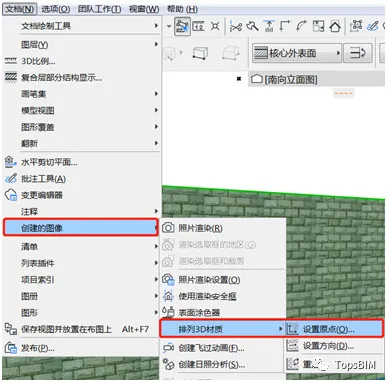Screen dimensions: 387x382
Task: Select the axe-shaped split toolbar icon
Action: pyautogui.click(x=252, y=26)
